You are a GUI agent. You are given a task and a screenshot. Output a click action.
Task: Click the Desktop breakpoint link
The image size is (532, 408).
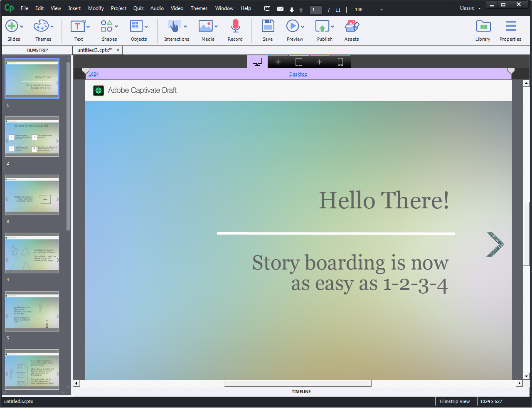coord(298,74)
